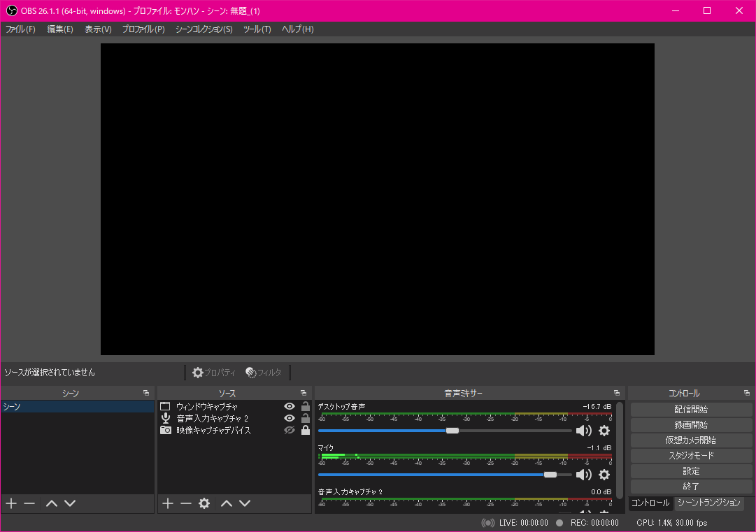Open settings gear for マイク
The width and height of the screenshot is (756, 532).
coord(604,475)
